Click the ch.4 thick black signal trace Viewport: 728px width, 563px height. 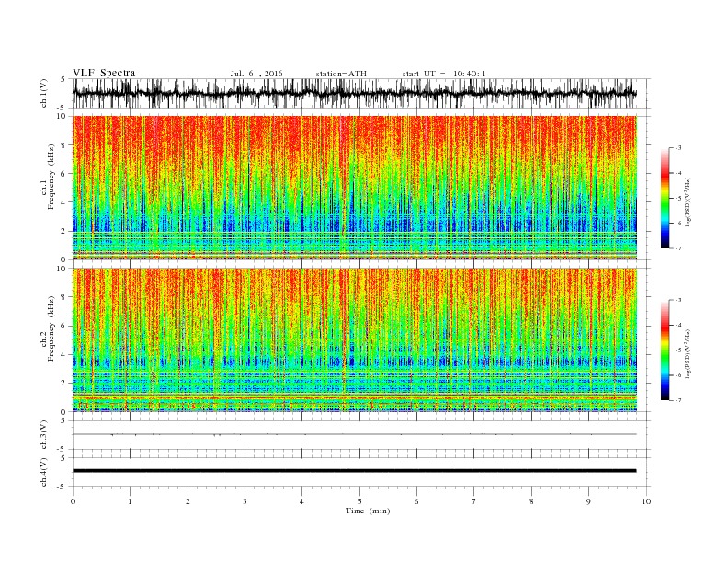tap(354, 471)
